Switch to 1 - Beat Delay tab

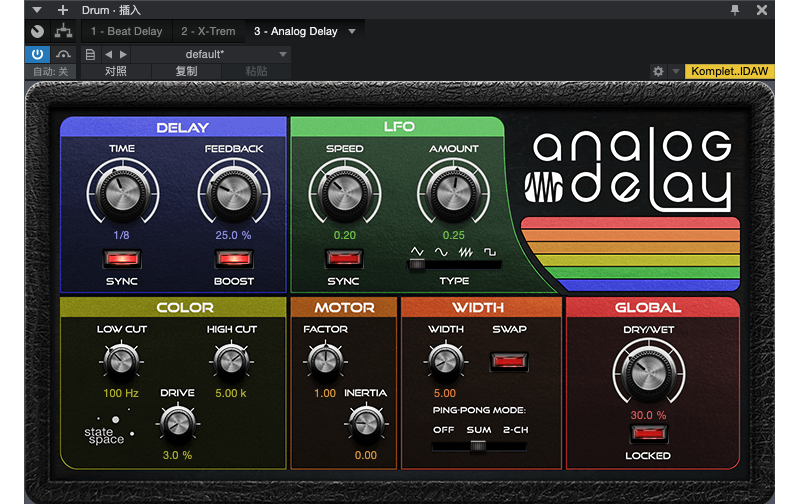click(127, 32)
